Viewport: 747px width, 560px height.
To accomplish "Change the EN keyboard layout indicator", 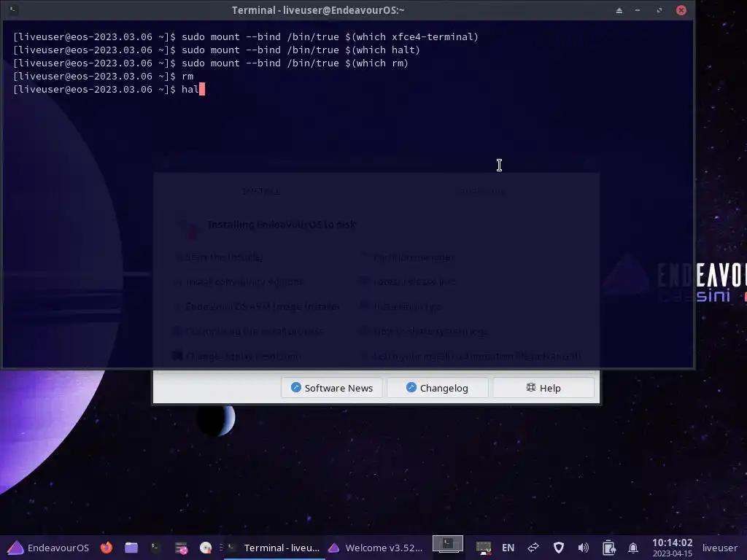I will pyautogui.click(x=508, y=548).
